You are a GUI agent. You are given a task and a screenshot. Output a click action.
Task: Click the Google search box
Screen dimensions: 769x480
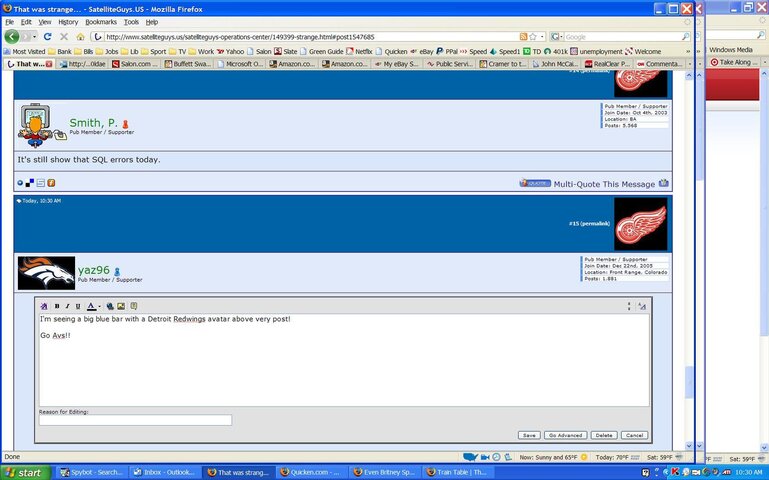point(622,37)
